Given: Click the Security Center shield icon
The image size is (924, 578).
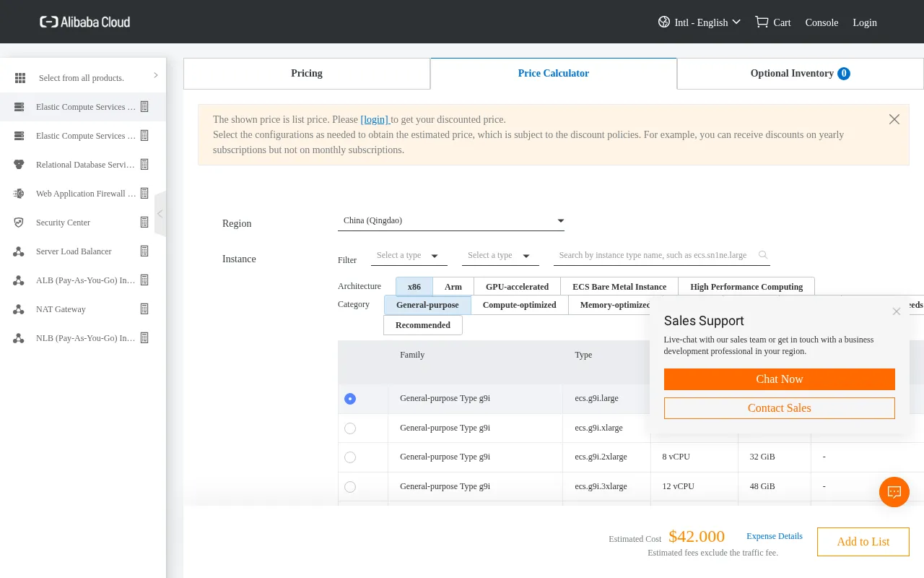Looking at the screenshot, I should (19, 223).
